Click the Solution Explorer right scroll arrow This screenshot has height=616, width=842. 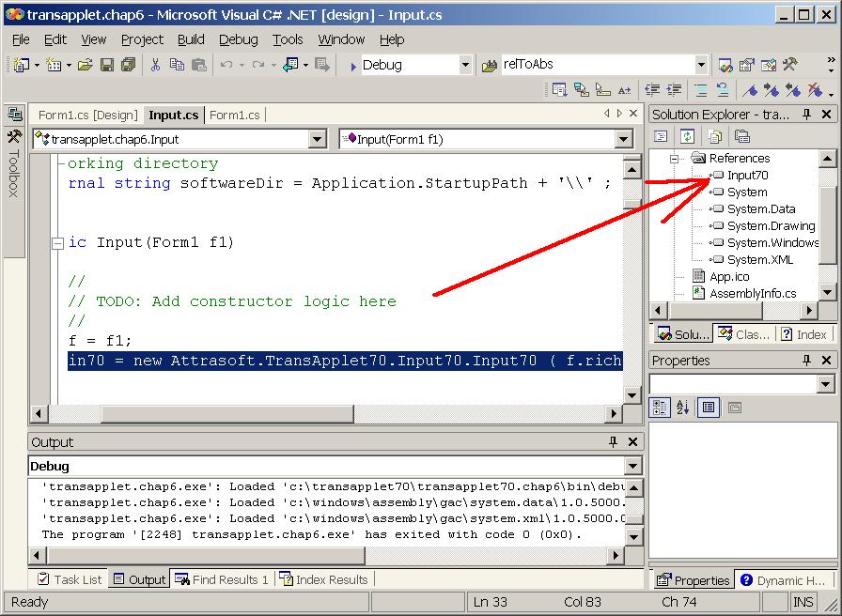[809, 310]
